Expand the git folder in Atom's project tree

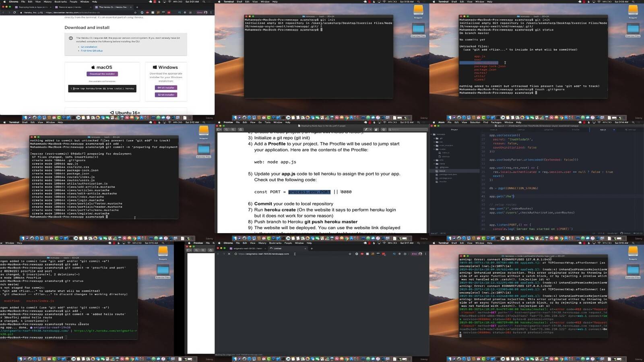point(434,139)
